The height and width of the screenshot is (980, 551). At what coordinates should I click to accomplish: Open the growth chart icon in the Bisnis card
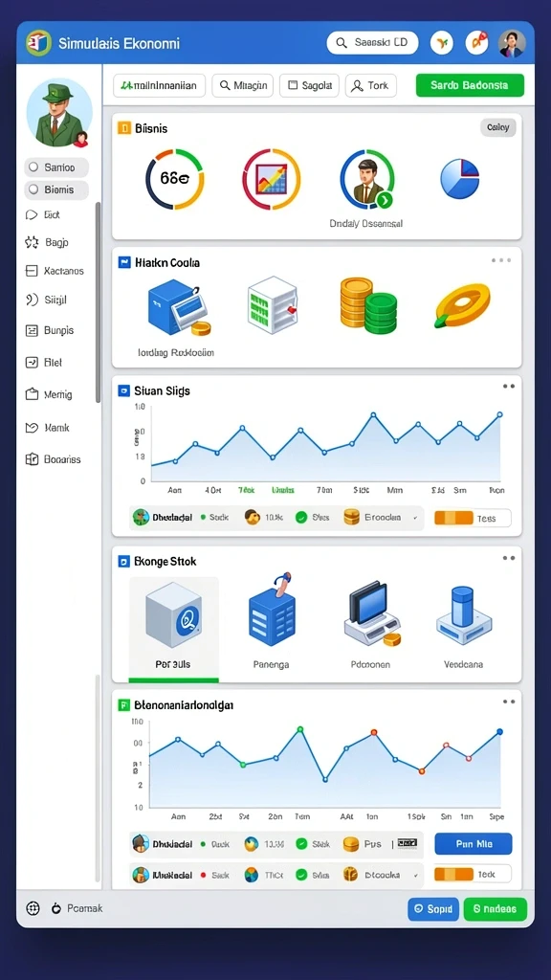point(271,179)
